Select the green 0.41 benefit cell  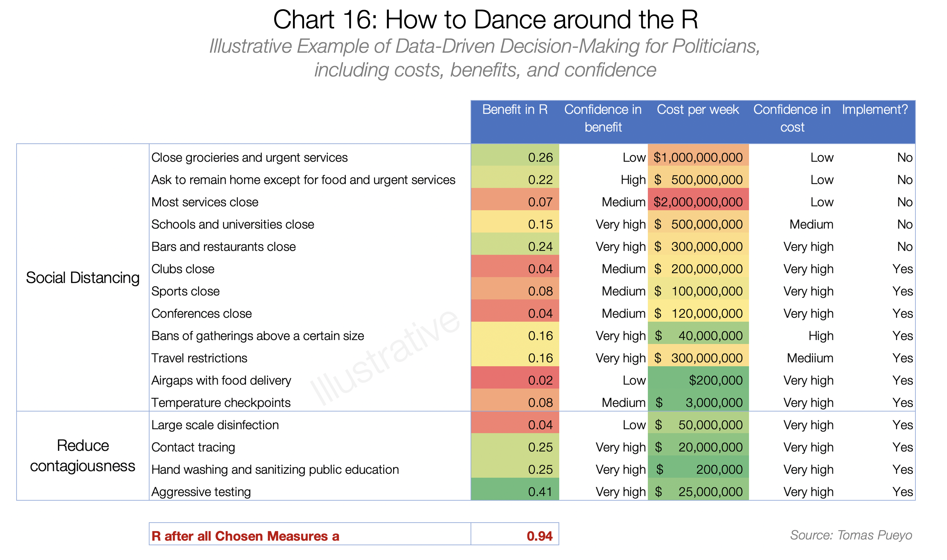tap(515, 491)
